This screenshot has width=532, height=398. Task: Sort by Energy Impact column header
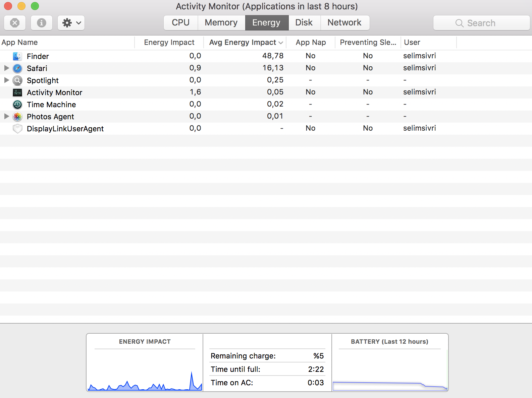pyautogui.click(x=169, y=43)
